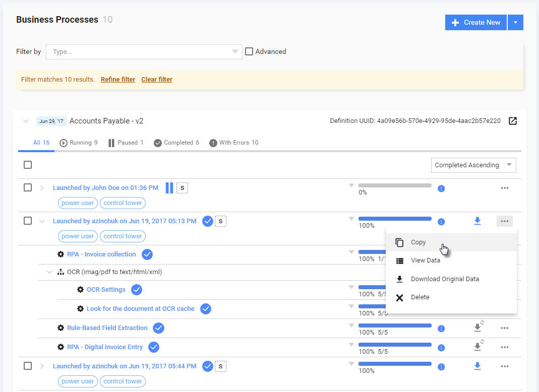Open more options for Rule-Based Field Extraction
The height and width of the screenshot is (392, 539).
pos(505,328)
